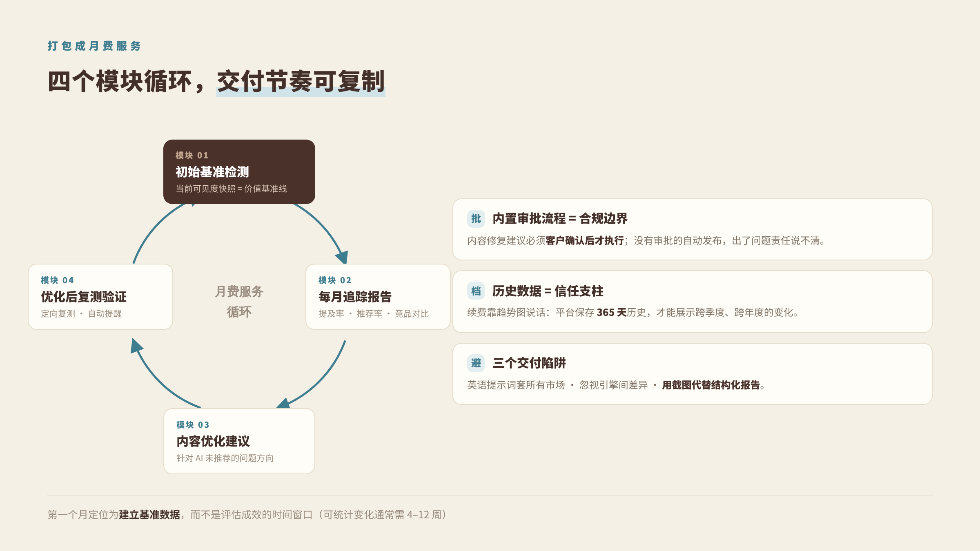Image resolution: width=980 pixels, height=551 pixels.
Task: Select the 模块 03 内容优化建议 card
Action: [x=239, y=441]
